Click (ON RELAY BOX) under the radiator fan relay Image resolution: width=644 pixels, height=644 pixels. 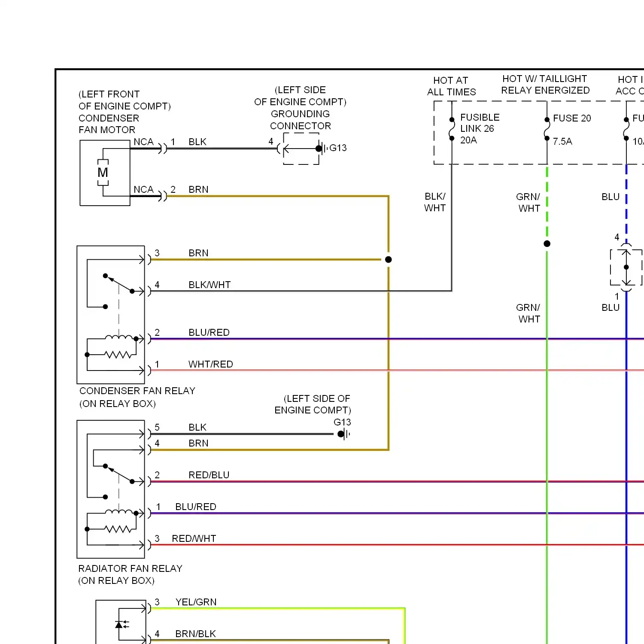pyautogui.click(x=116, y=580)
